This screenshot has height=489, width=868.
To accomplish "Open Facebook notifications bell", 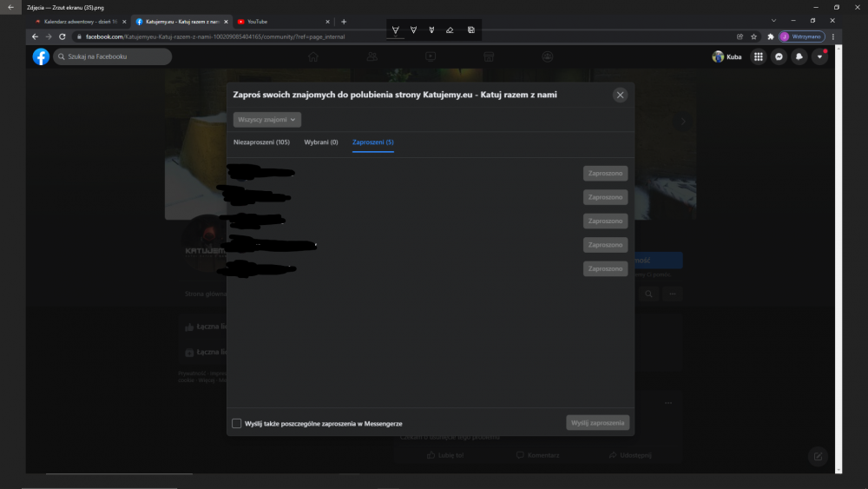I will [799, 56].
